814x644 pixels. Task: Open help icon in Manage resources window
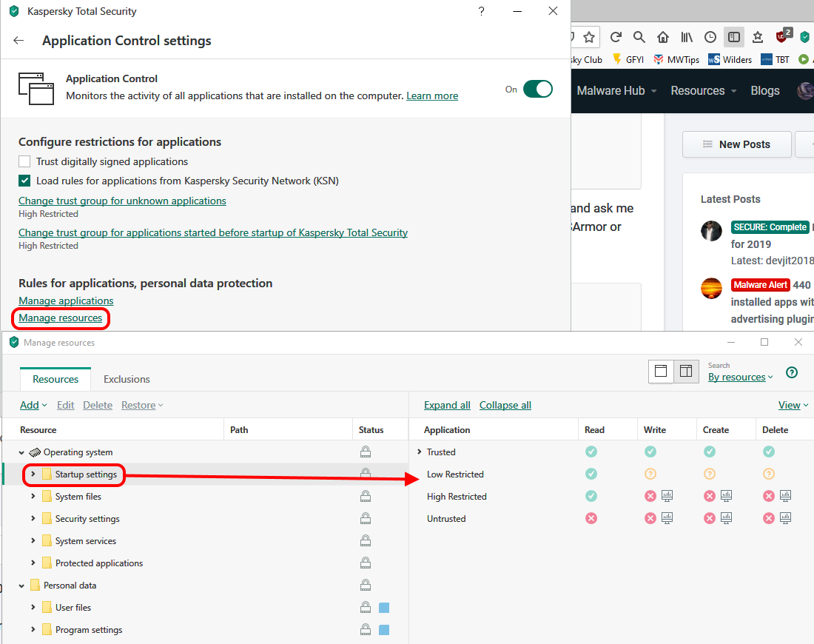792,372
